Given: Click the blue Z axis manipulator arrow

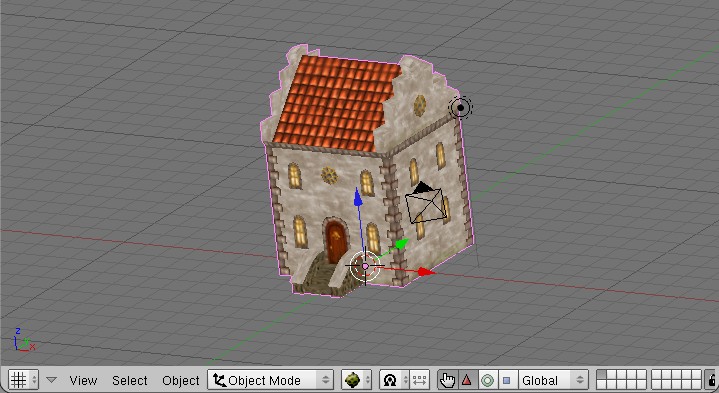Looking at the screenshot, I should [x=358, y=197].
